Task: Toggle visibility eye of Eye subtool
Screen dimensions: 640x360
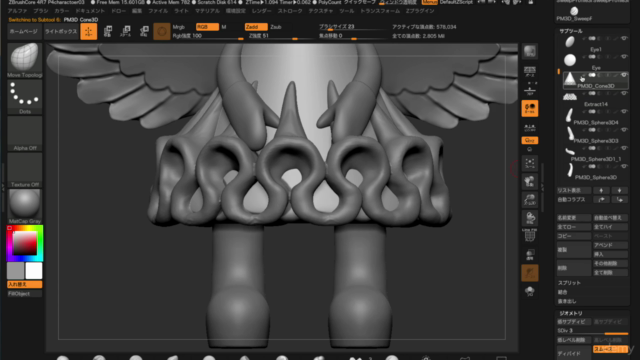Action: click(x=624, y=57)
